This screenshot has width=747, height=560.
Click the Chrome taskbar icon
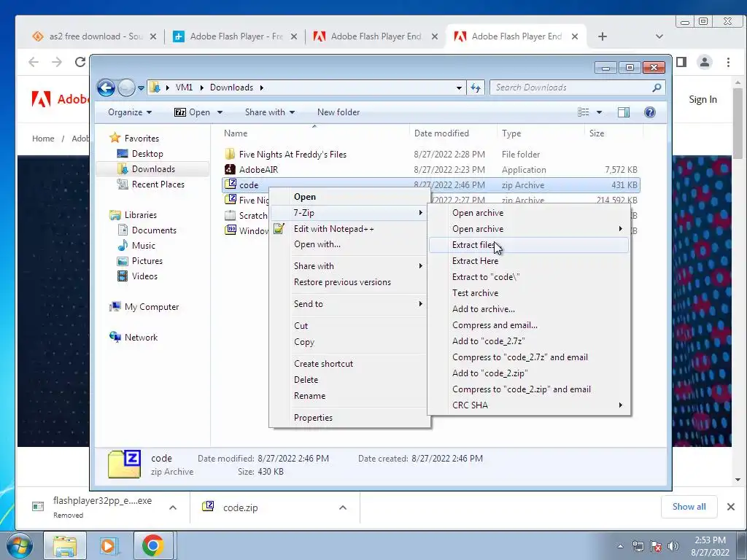(x=152, y=545)
